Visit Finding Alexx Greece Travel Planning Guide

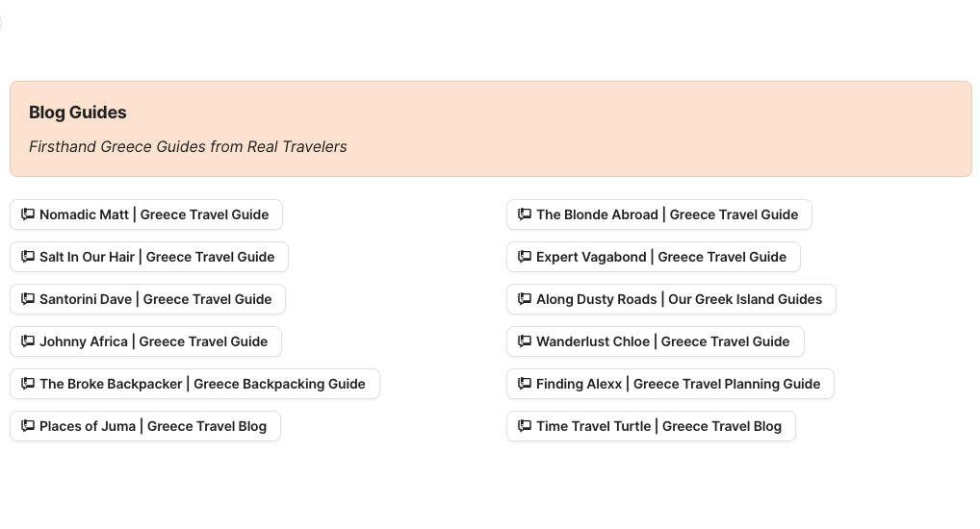678,384
